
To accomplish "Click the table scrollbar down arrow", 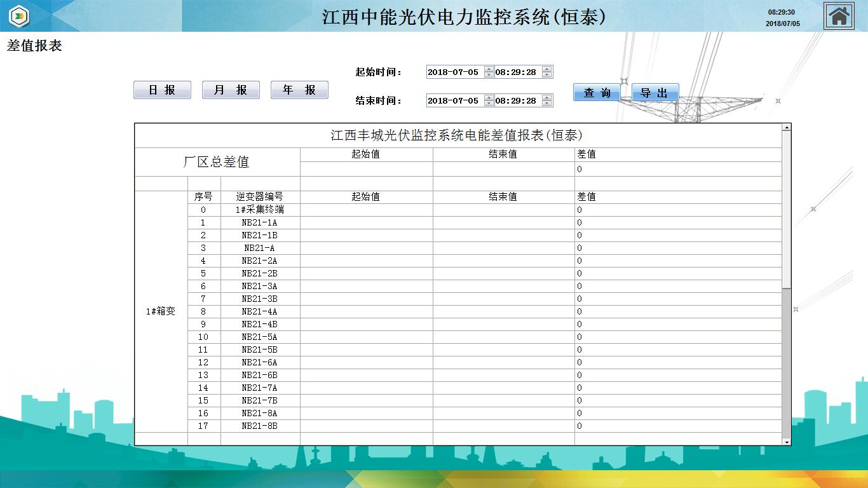I will (x=787, y=442).
